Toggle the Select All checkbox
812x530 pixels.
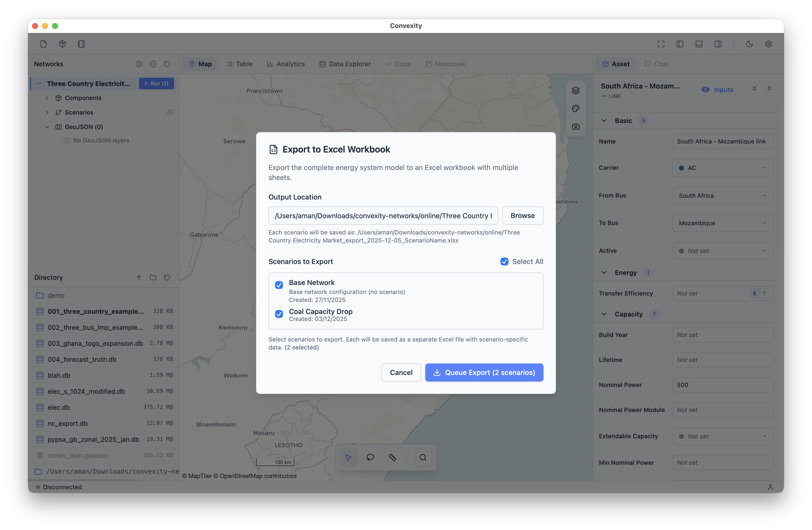pyautogui.click(x=504, y=261)
